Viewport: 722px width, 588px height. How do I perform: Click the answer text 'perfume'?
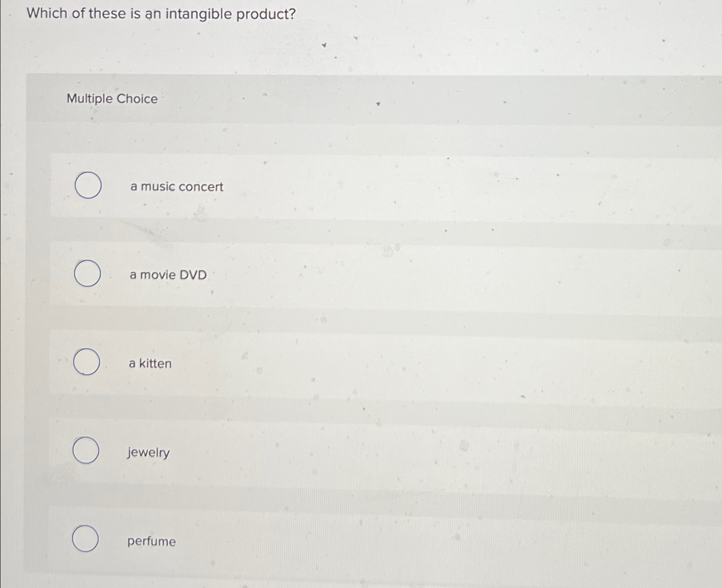click(151, 542)
